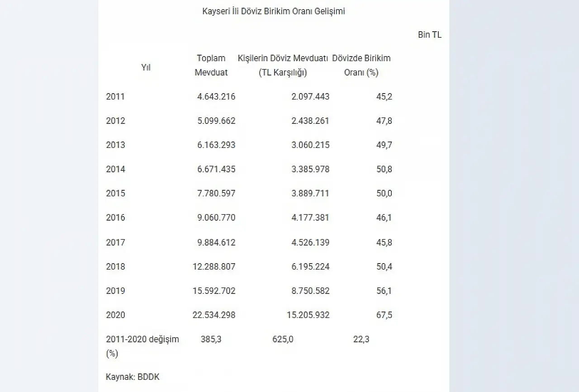Select the 2011 year cell
579x392 pixels.
[x=115, y=96]
